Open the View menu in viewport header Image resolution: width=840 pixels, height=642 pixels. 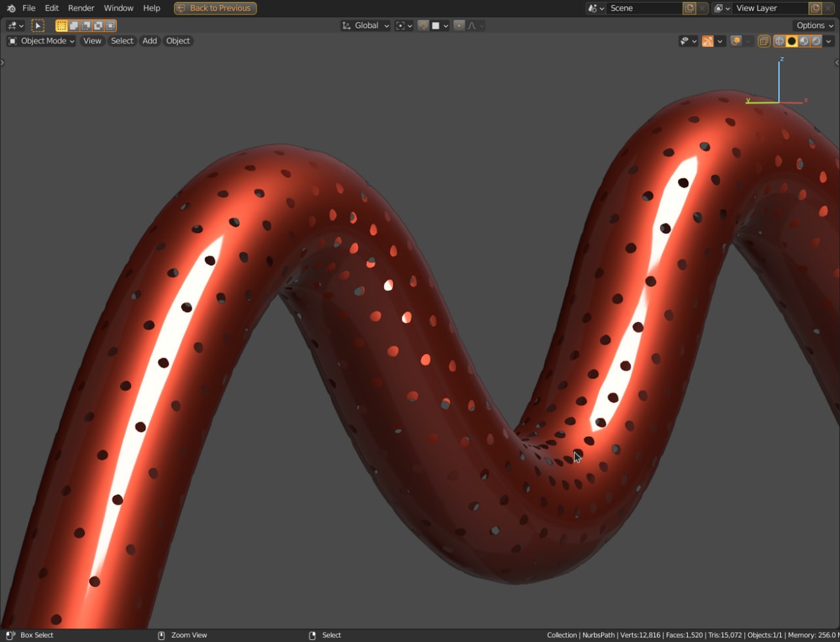(92, 41)
